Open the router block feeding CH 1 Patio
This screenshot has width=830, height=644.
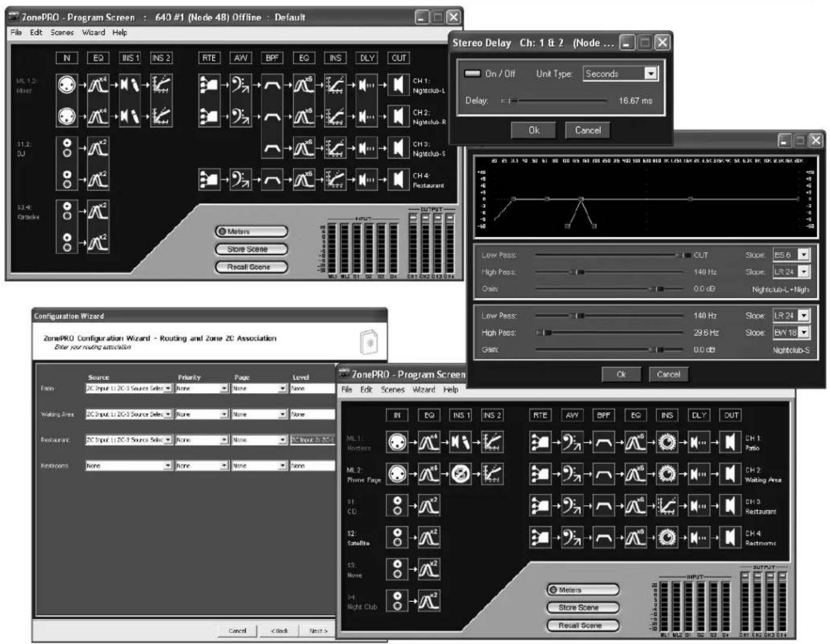pyautogui.click(x=540, y=443)
